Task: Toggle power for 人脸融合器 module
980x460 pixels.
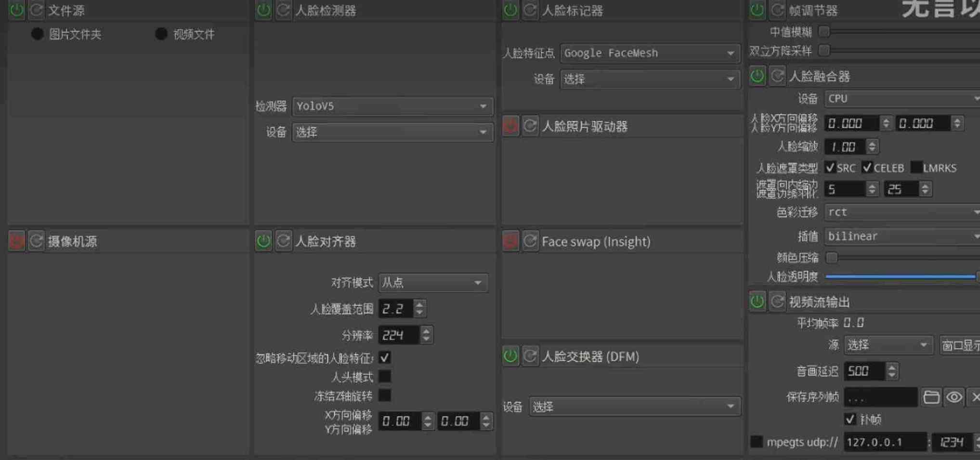Action: pos(757,76)
